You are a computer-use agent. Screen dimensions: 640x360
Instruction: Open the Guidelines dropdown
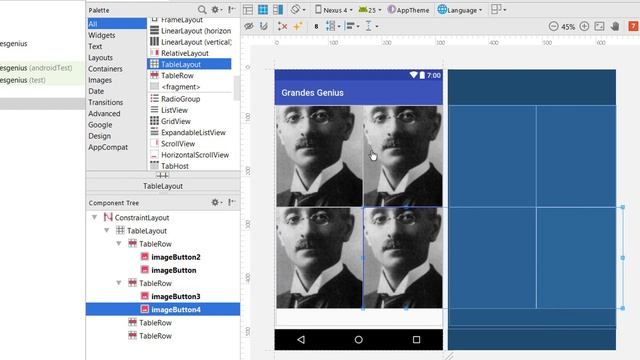tap(371, 26)
